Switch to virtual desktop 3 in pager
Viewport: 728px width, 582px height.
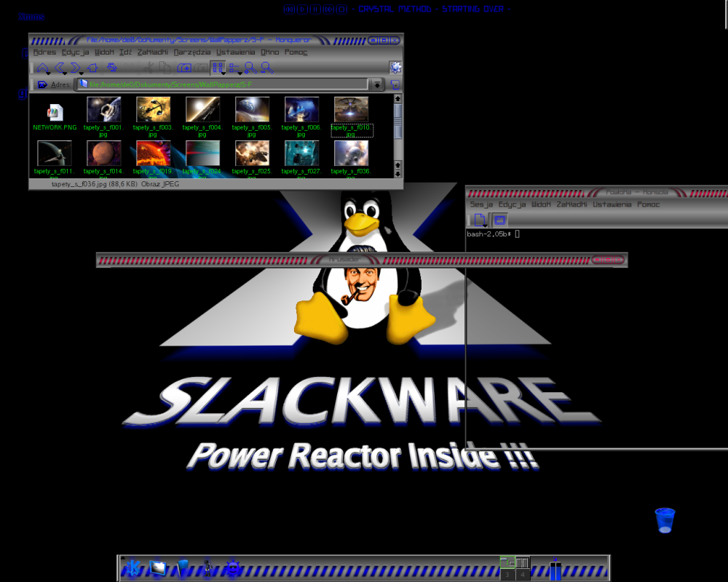pyautogui.click(x=507, y=575)
